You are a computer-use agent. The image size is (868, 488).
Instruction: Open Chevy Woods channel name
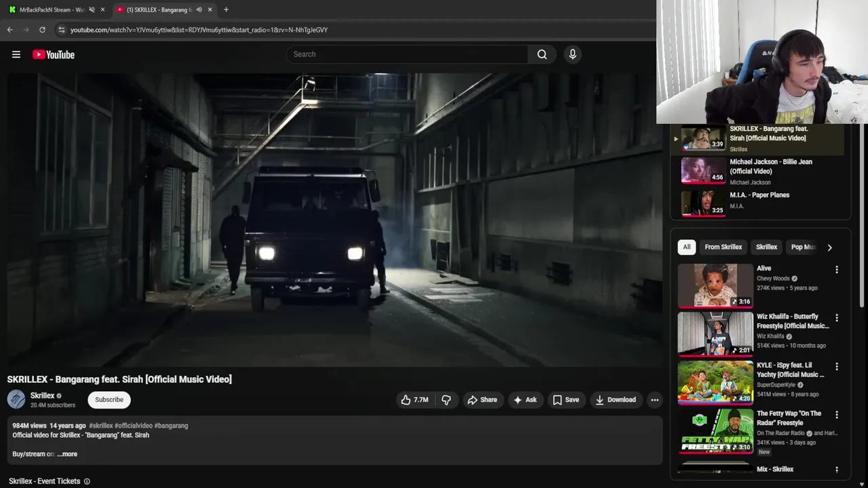pos(773,279)
